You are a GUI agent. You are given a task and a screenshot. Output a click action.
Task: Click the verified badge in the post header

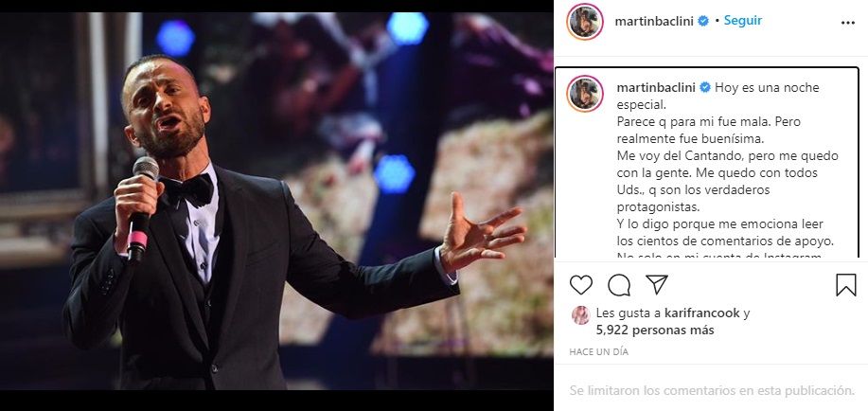pyautogui.click(x=703, y=21)
